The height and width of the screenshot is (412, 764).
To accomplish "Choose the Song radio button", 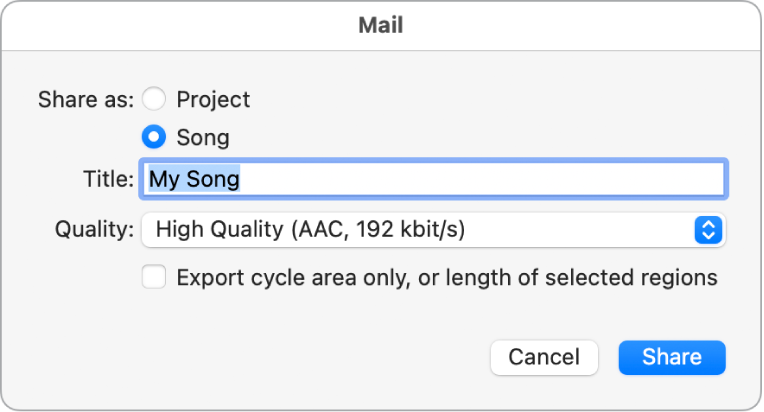I will tap(154, 137).
